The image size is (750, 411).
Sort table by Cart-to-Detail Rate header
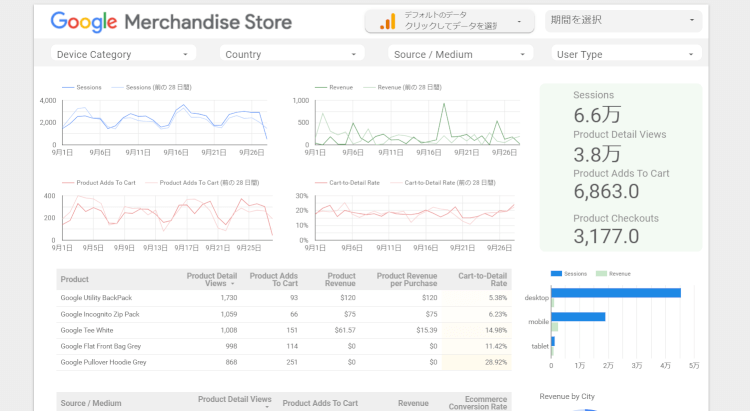[483, 279]
